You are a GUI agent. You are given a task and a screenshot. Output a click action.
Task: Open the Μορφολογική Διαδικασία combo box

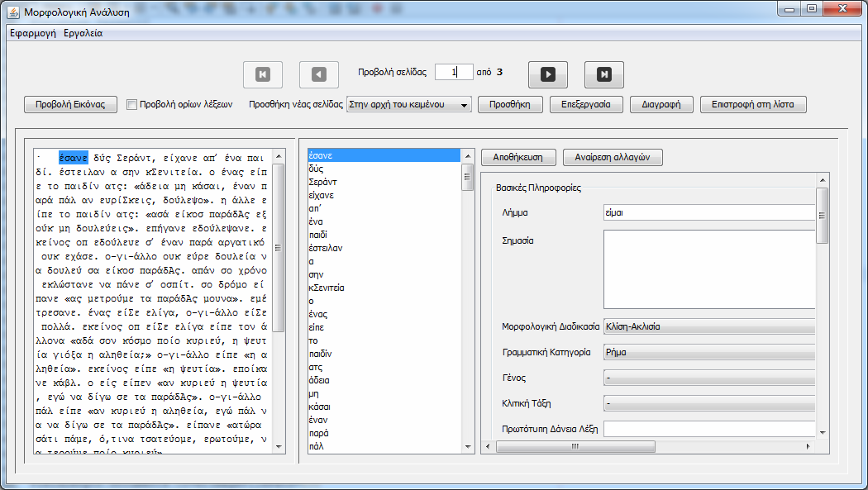(709, 327)
